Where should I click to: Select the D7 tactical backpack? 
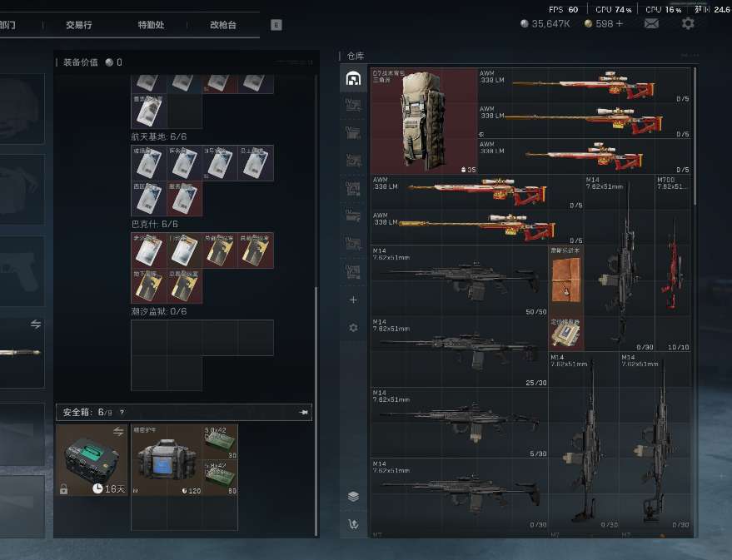pos(424,121)
